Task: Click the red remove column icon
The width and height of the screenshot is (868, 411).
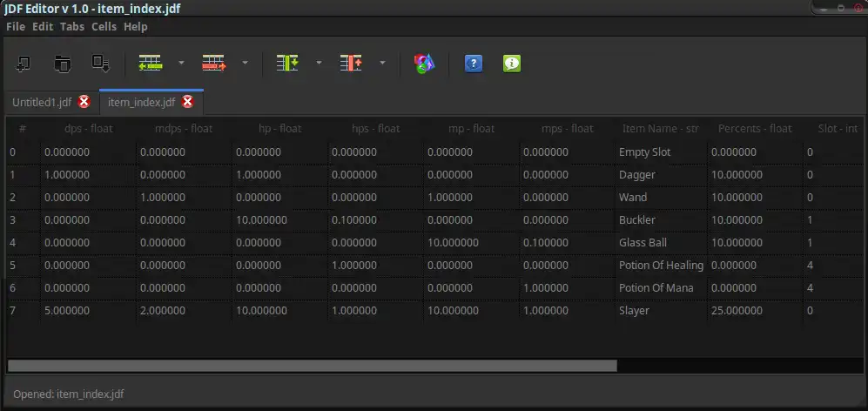Action: (351, 64)
